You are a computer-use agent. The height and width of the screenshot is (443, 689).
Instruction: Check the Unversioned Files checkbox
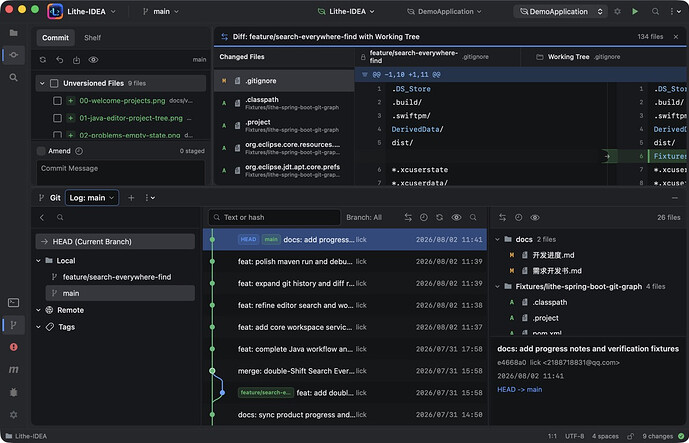coord(54,83)
